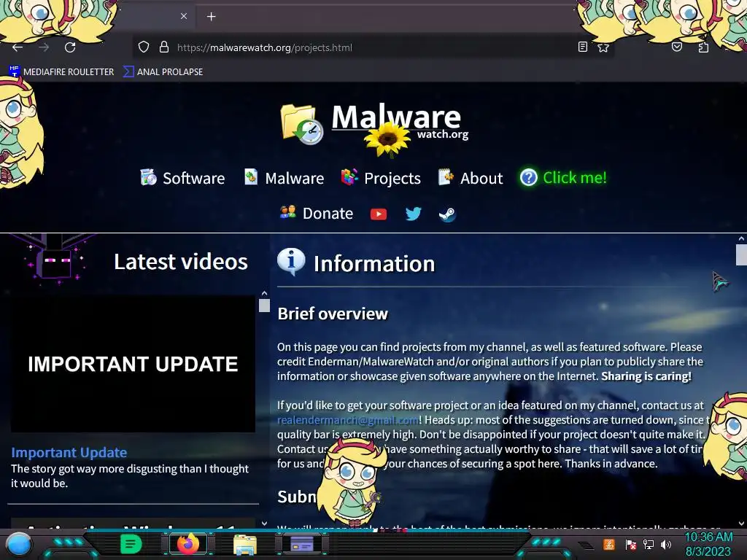The width and height of the screenshot is (747, 560).
Task: Open the YouTube icon link
Action: coord(379,214)
